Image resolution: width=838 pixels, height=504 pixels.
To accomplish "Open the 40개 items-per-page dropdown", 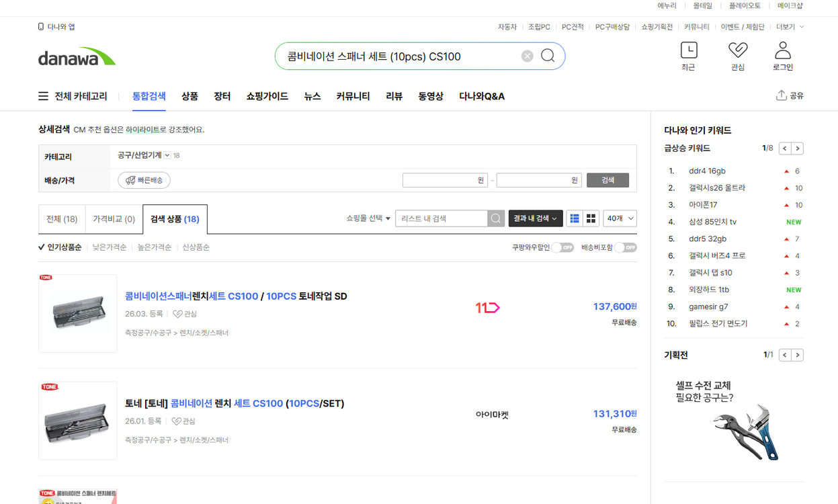I will 620,218.
